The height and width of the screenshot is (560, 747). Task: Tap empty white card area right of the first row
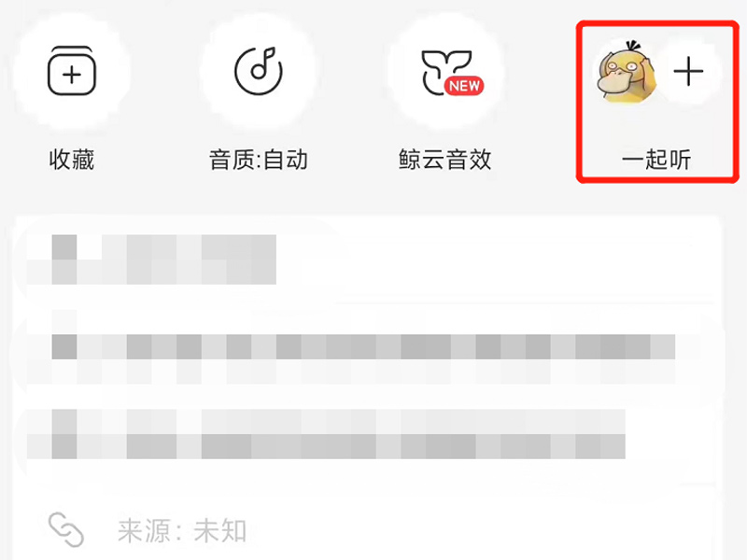coord(496,259)
